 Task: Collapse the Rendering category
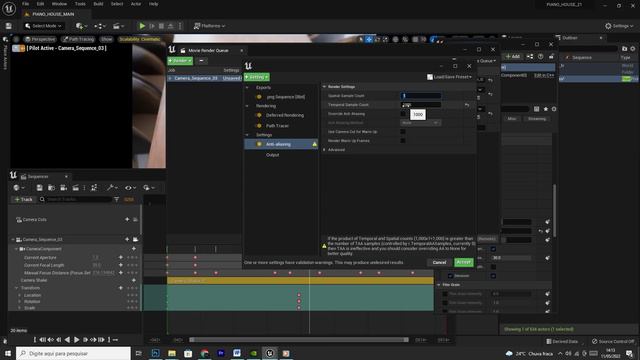tap(247, 106)
